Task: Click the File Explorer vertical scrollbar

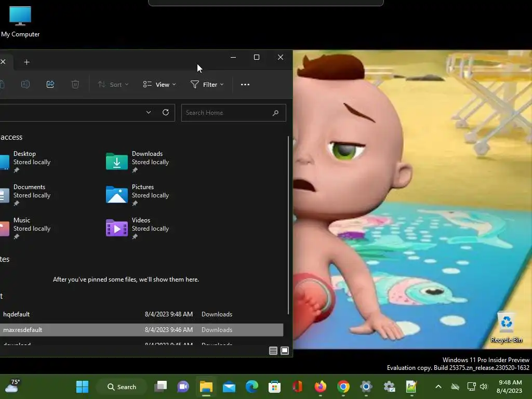Action: [288, 225]
